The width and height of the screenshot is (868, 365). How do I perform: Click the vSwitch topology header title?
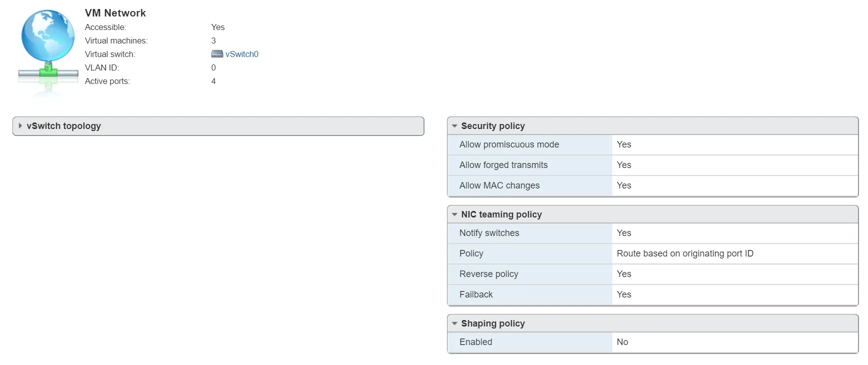point(63,126)
